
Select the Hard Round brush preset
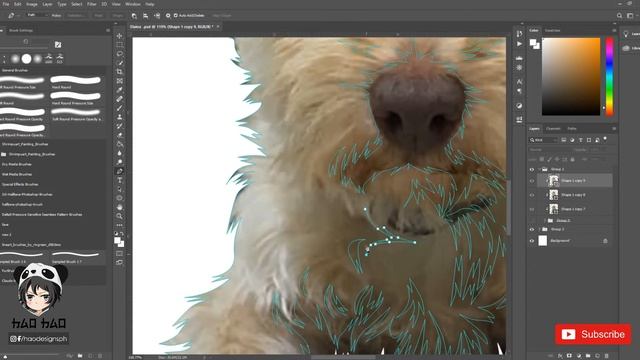pyautogui.click(x=76, y=82)
